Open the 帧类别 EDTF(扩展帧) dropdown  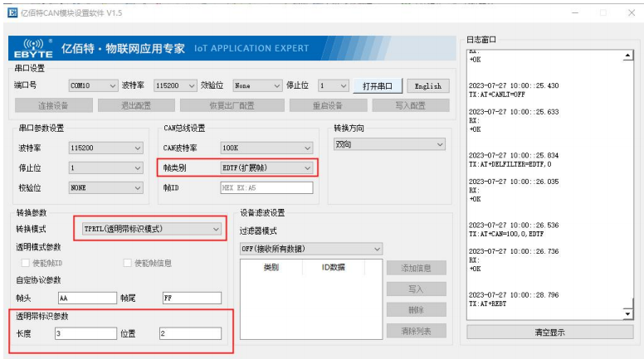(x=267, y=167)
